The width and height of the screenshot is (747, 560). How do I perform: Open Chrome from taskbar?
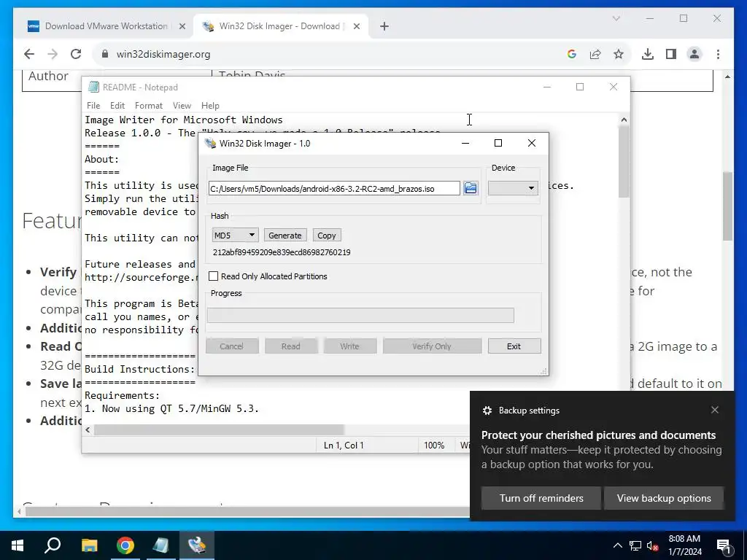[125, 545]
